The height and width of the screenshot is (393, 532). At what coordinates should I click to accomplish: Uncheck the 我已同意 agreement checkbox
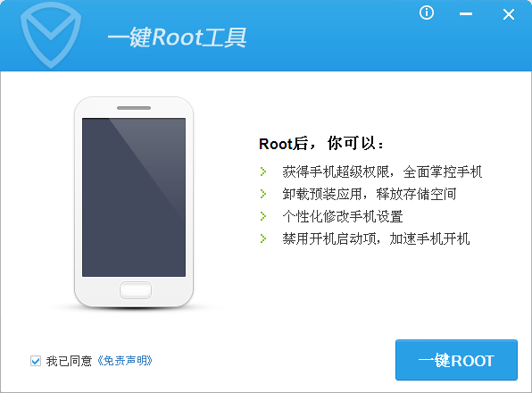pyautogui.click(x=36, y=361)
